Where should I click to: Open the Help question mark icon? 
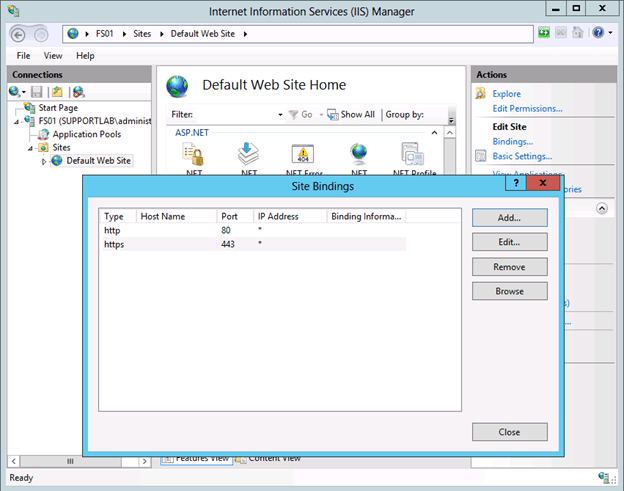point(598,33)
